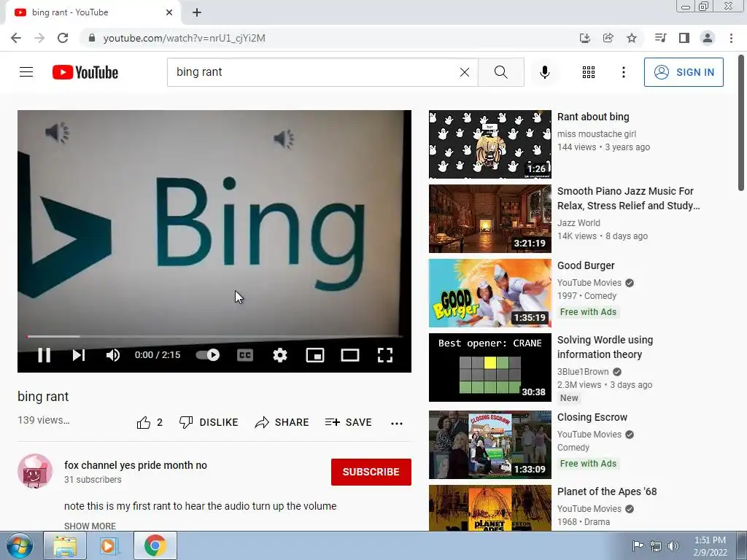Clear the search box text
747x560 pixels.
pos(465,72)
